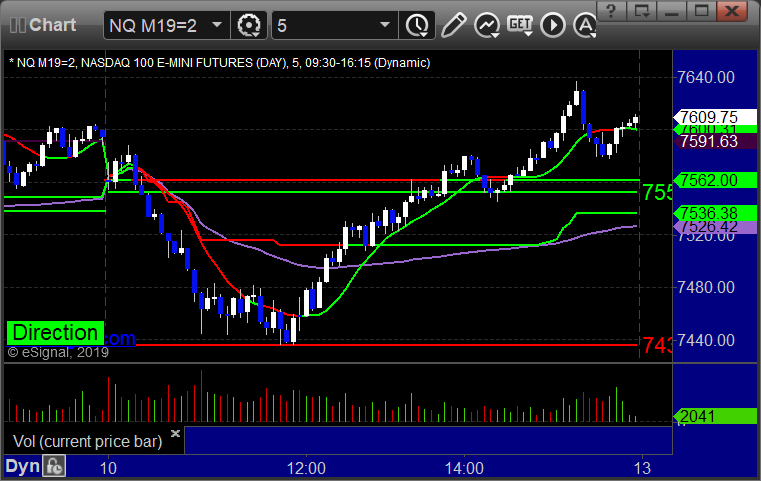Close the Vol study panel with X
The width and height of the screenshot is (761, 481).
[175, 433]
